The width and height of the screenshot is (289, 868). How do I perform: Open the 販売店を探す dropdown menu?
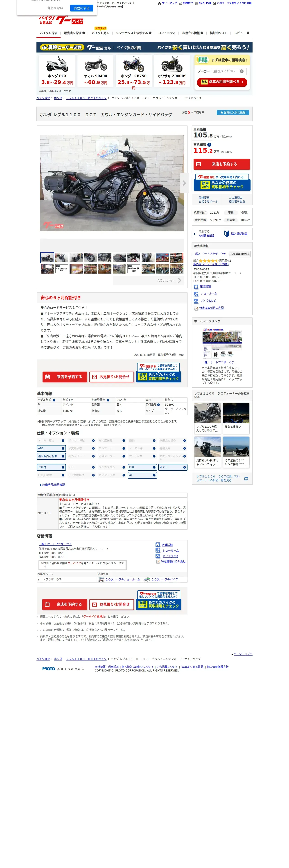(x=74, y=33)
